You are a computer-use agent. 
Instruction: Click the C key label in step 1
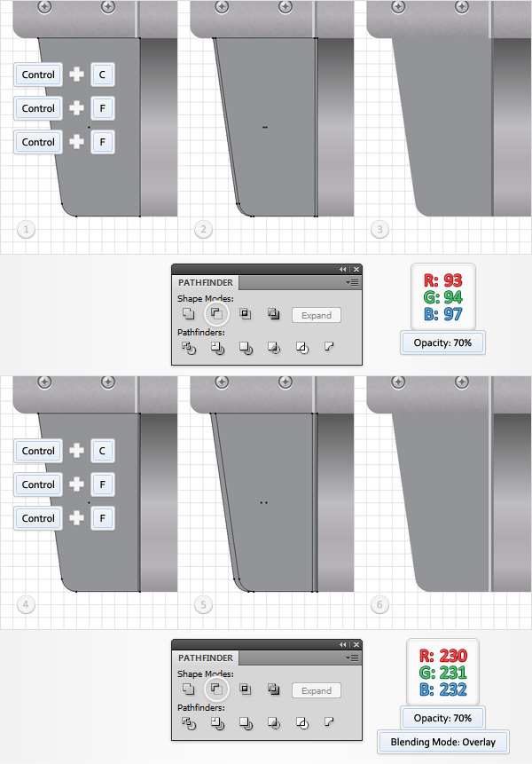(102, 75)
